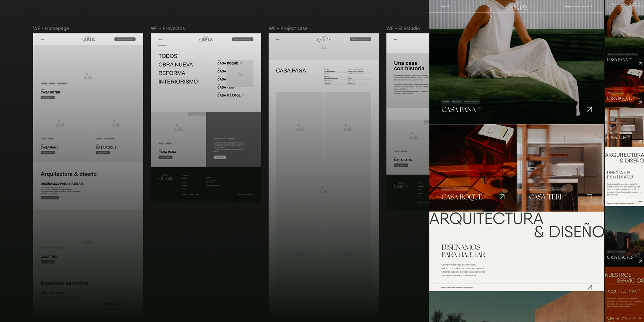Viewport: 644px width, 322px height.
Task: Click the '¿Quieres iniciar un proyecto?' button in Project case wireframe
Action: 360,39
